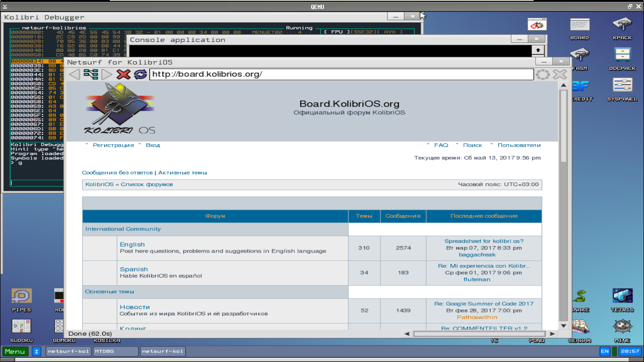Open the PIPES game icon
The width and height of the screenshot is (644, 362).
(x=21, y=298)
